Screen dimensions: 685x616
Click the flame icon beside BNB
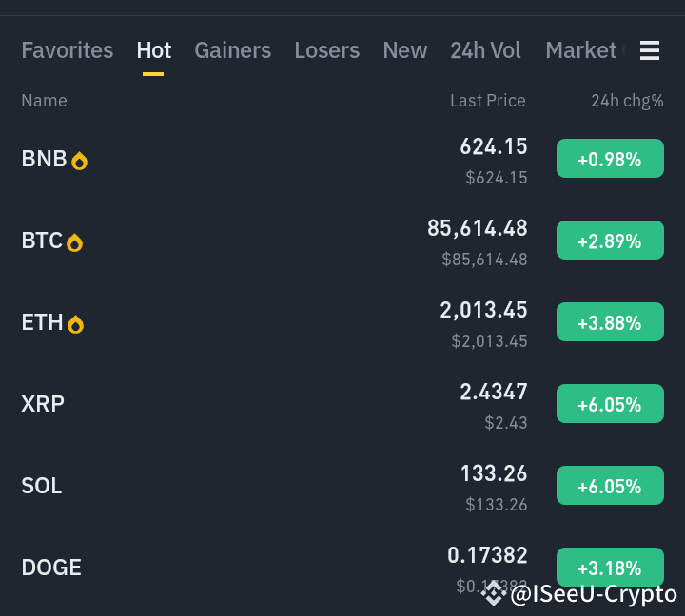79,161
